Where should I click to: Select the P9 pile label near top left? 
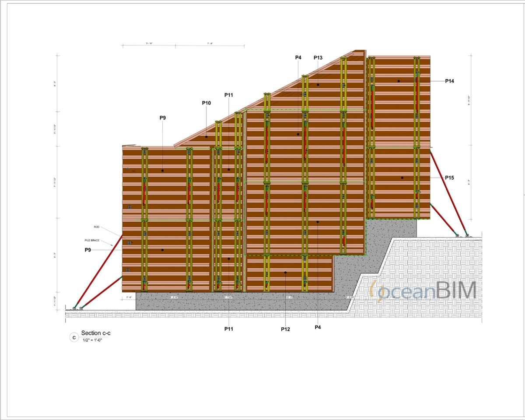(x=163, y=117)
